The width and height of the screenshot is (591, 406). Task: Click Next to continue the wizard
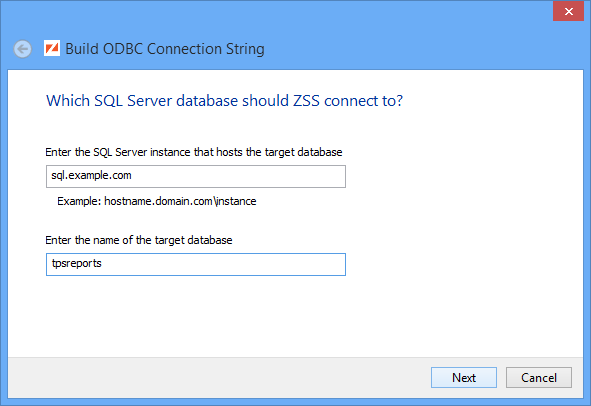click(x=464, y=377)
